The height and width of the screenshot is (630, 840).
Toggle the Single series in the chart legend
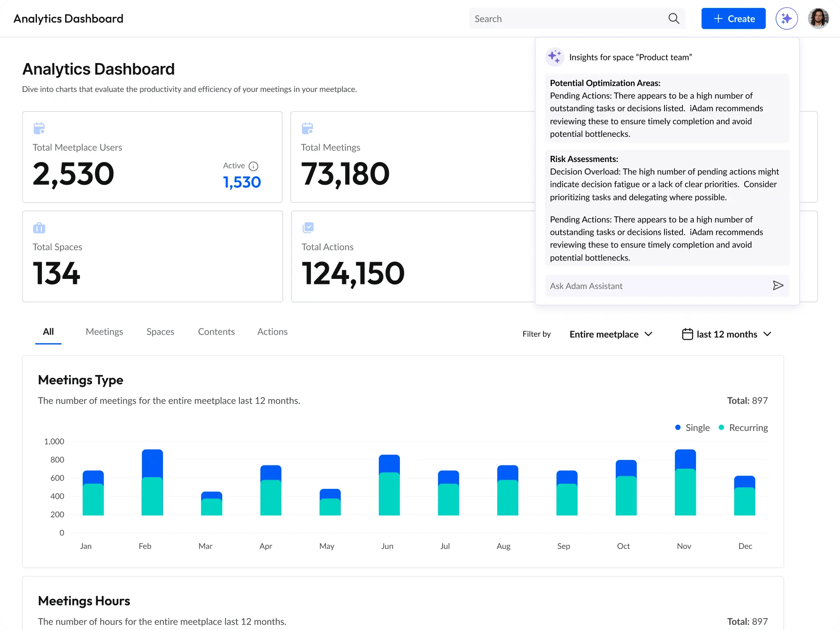692,428
